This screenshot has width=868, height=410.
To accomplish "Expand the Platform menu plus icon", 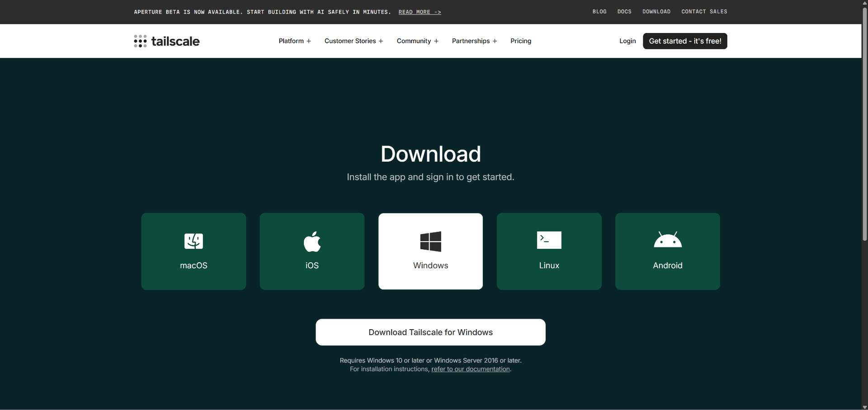I will pyautogui.click(x=309, y=41).
